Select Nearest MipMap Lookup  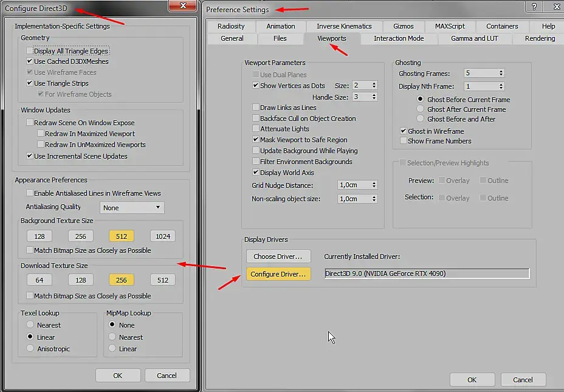pos(112,337)
